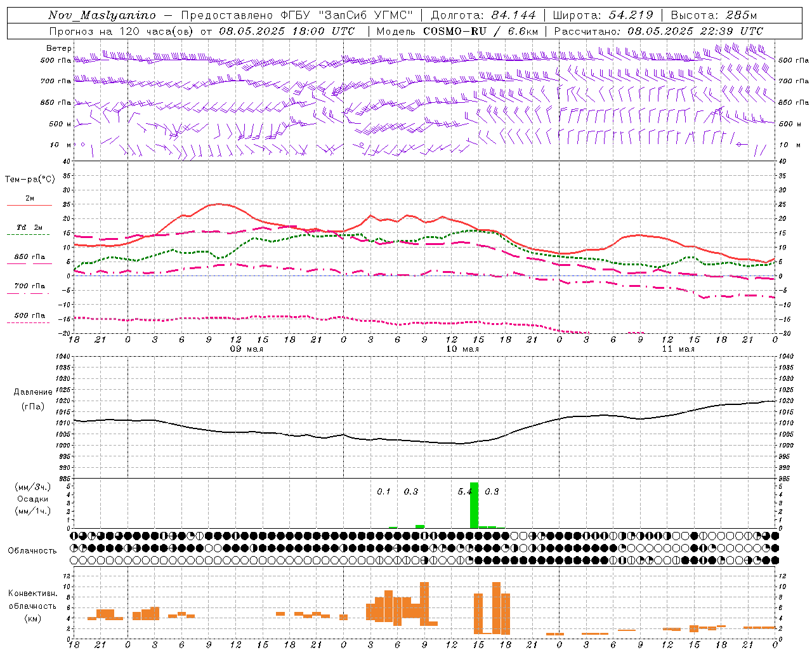The width and height of the screenshot is (812, 650).
Task: Select the Давление pressure panel label
Action: [x=33, y=392]
